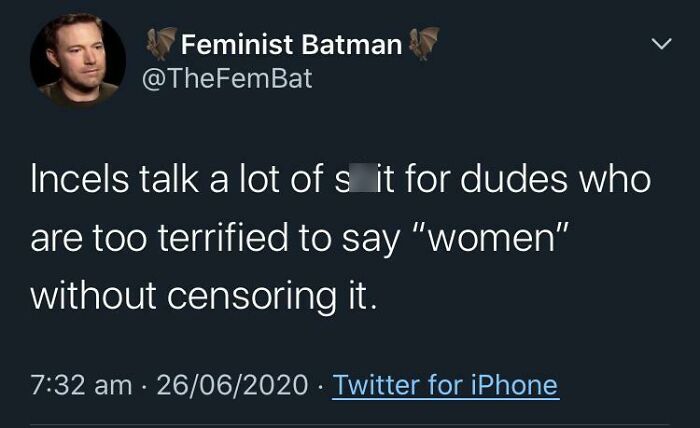Click the word "dudes" in the tweet
This screenshot has height=428, width=700.
513,179
